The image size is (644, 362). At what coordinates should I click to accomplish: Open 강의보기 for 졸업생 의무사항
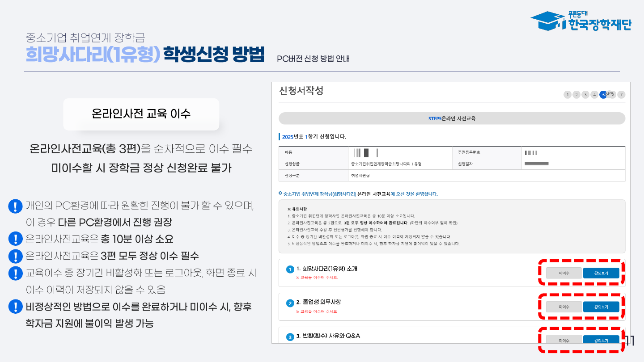pyautogui.click(x=601, y=307)
